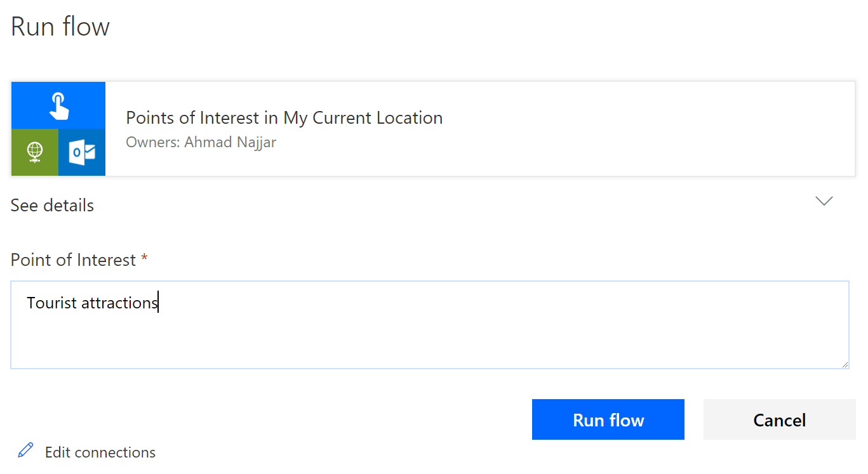This screenshot has width=868, height=474.
Task: Click the "Run flow" page heading
Action: click(x=60, y=27)
